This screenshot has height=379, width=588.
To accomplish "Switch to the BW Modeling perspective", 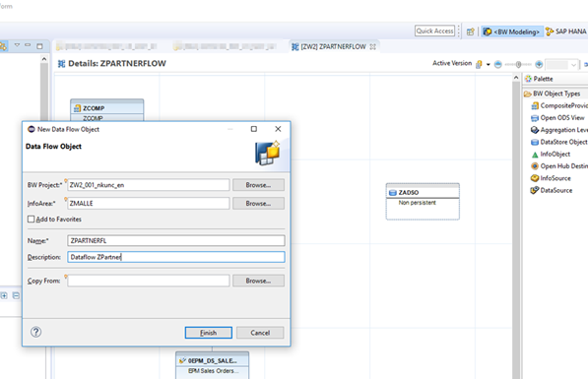I will (x=512, y=32).
